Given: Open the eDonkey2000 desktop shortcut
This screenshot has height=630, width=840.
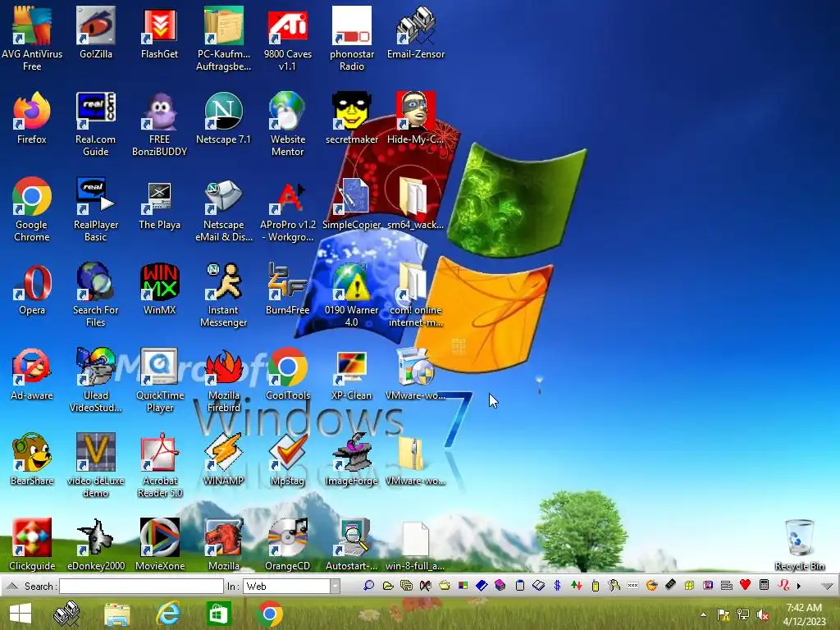Looking at the screenshot, I should pos(96,545).
